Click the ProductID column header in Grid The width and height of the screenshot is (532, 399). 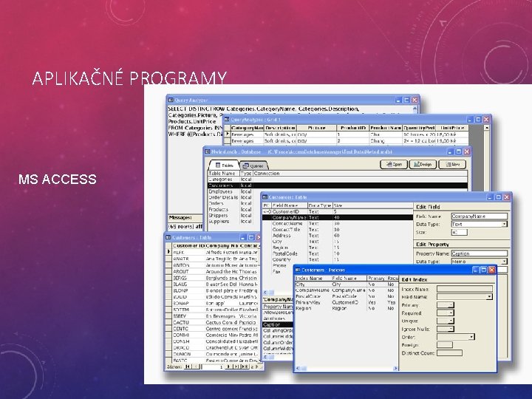point(353,128)
